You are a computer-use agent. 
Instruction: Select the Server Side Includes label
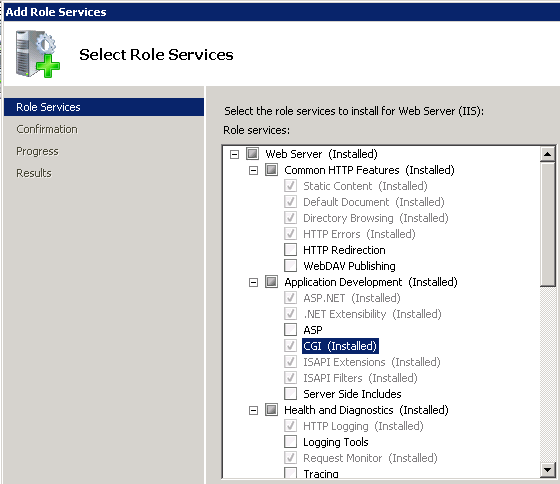coord(352,394)
